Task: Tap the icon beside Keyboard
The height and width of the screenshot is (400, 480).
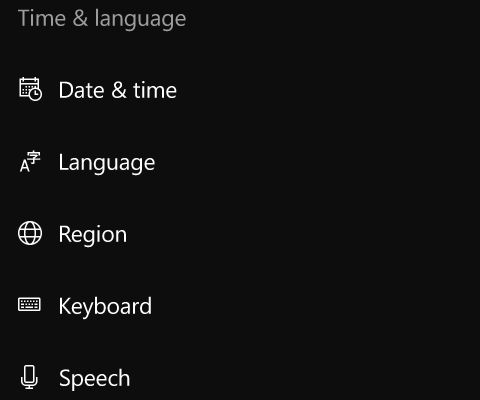Action: [29, 304]
